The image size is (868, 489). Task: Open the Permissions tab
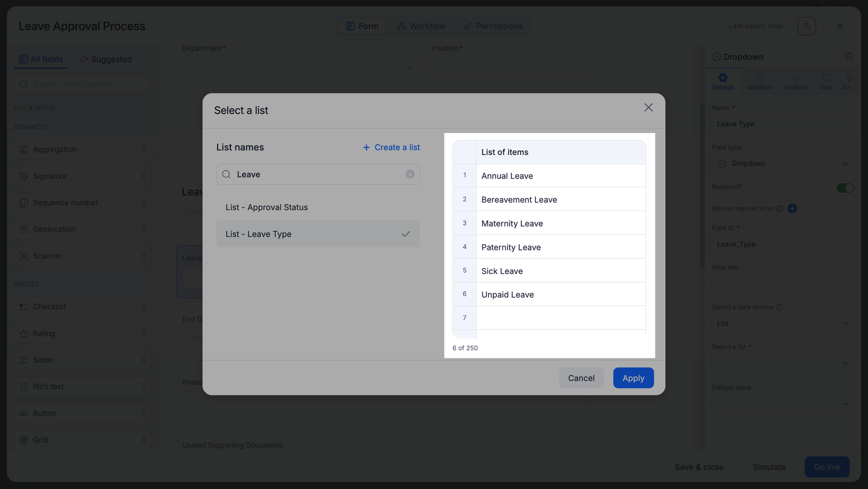[x=493, y=26]
